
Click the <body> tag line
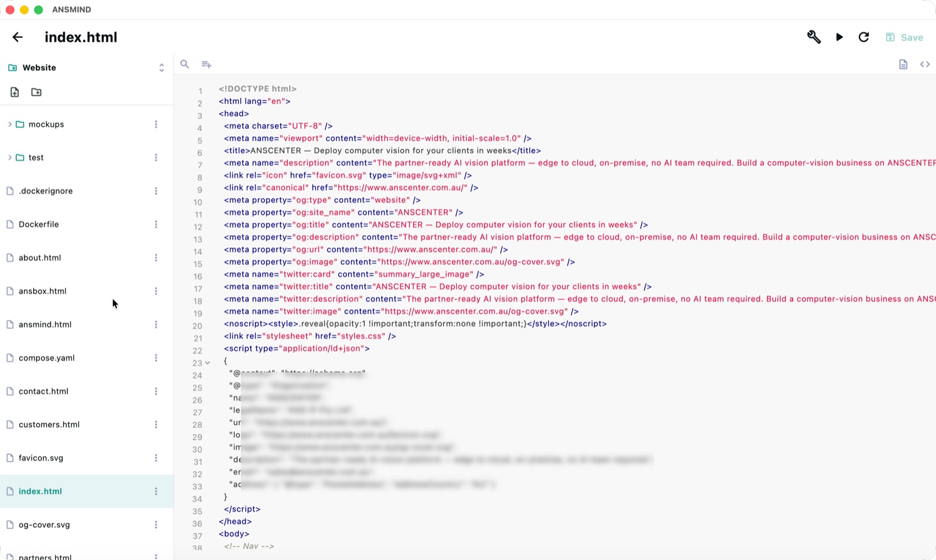tap(234, 534)
